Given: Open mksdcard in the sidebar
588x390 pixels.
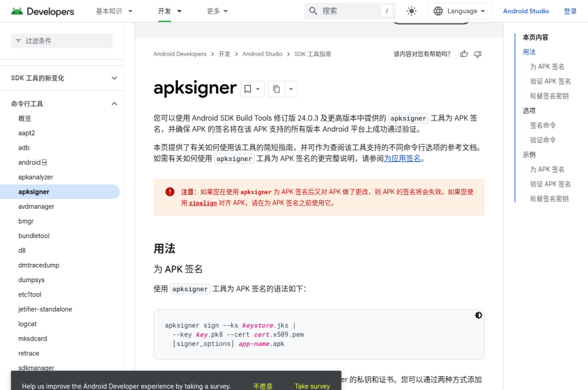Looking at the screenshot, I should click(x=33, y=338).
